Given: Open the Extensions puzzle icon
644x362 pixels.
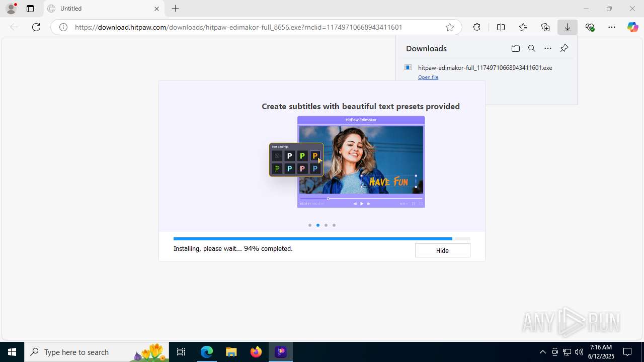Looking at the screenshot, I should 476,27.
